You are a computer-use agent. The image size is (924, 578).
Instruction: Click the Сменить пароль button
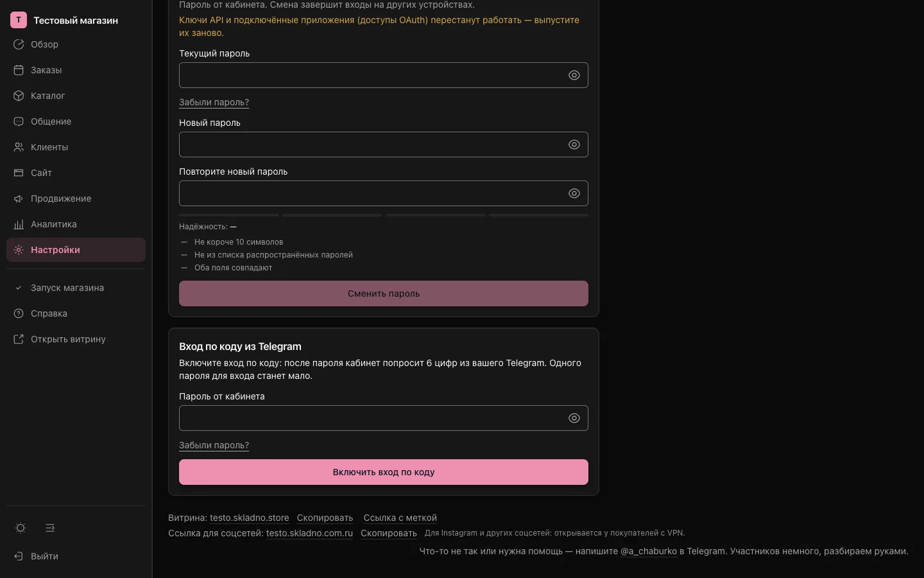tap(384, 293)
